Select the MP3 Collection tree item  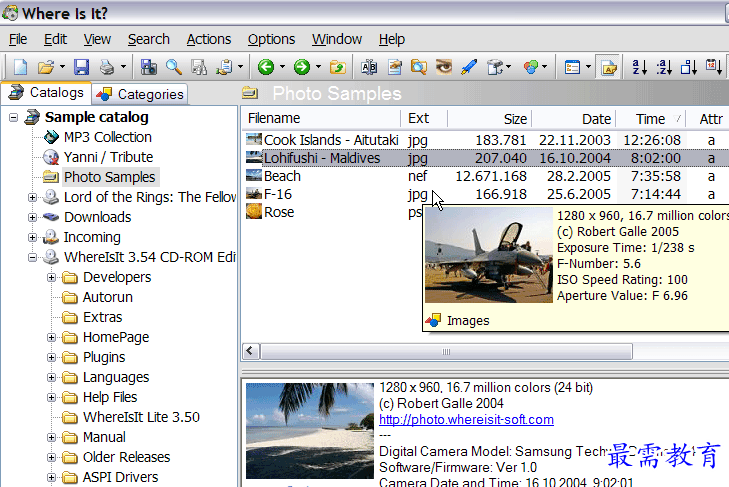[x=108, y=137]
